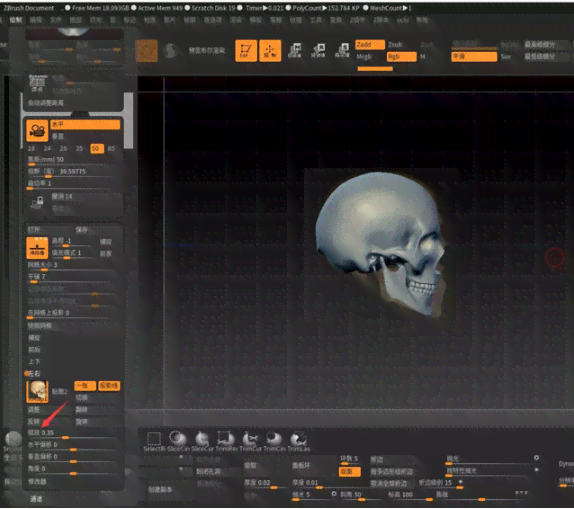Click the orange button right of 一张
574x509 pixels.
click(109, 386)
